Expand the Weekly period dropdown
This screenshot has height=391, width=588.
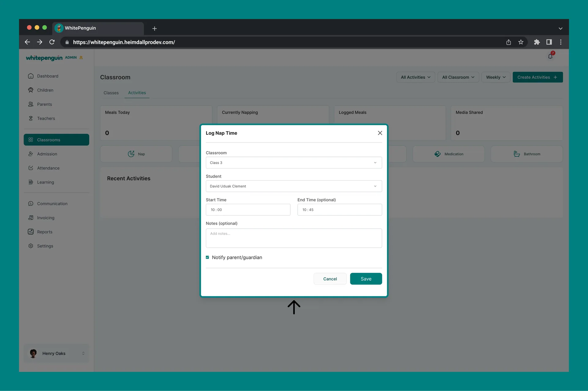tap(496, 77)
